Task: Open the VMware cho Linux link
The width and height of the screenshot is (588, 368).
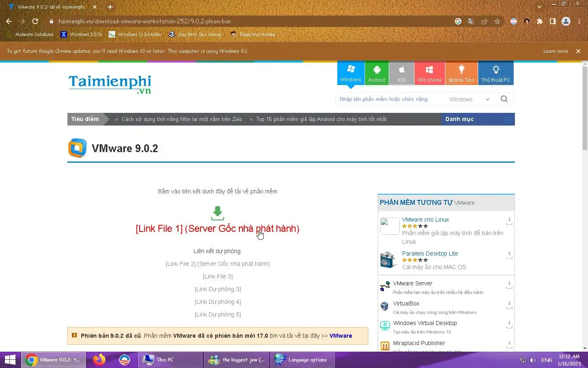Action: (x=425, y=220)
